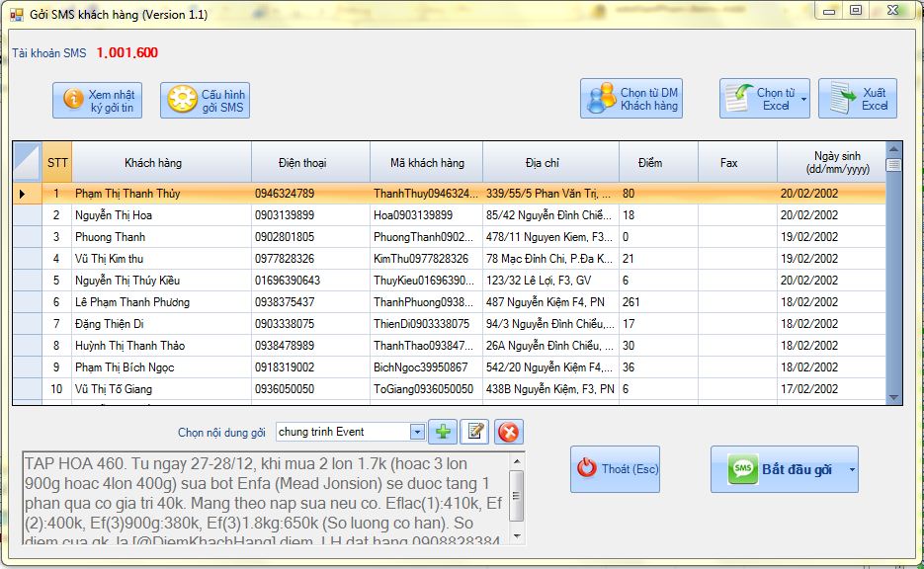
Task: Expand the Chọn từ Excel dropdown arrow
Action: coord(803,99)
